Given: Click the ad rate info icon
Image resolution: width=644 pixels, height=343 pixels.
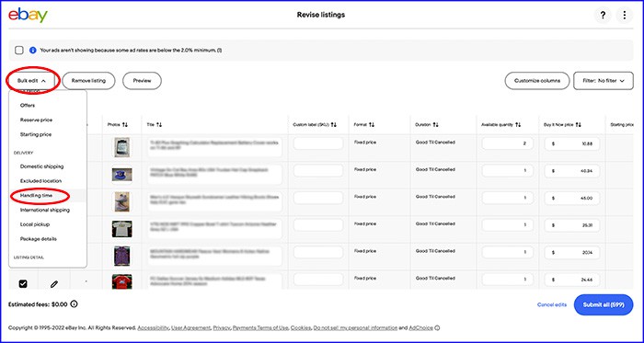Looking at the screenshot, I should tap(33, 51).
